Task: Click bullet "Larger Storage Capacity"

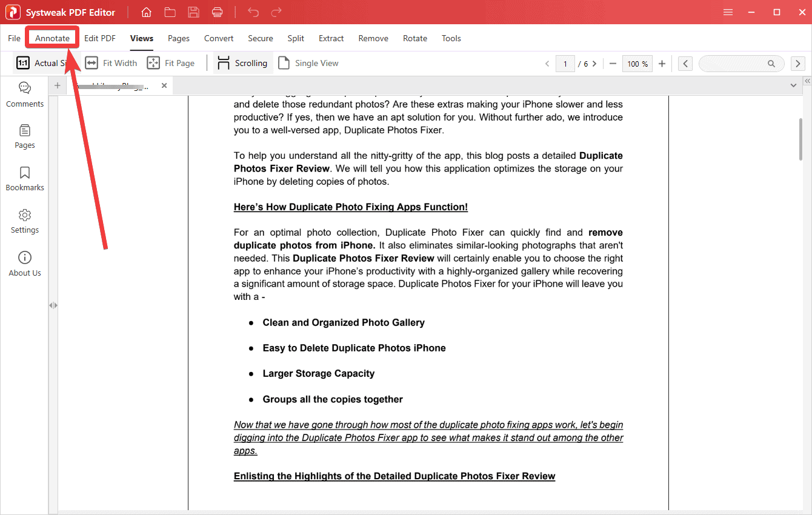Action: click(x=319, y=374)
